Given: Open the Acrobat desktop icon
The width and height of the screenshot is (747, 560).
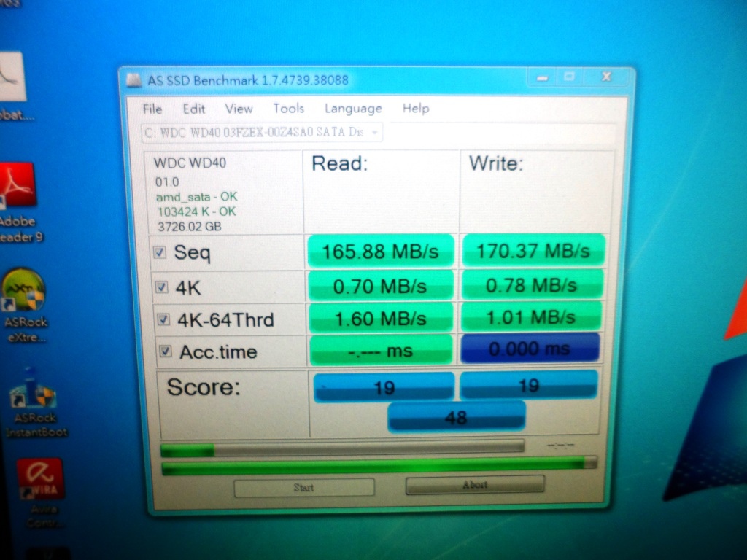Looking at the screenshot, I should pyautogui.click(x=13, y=86).
